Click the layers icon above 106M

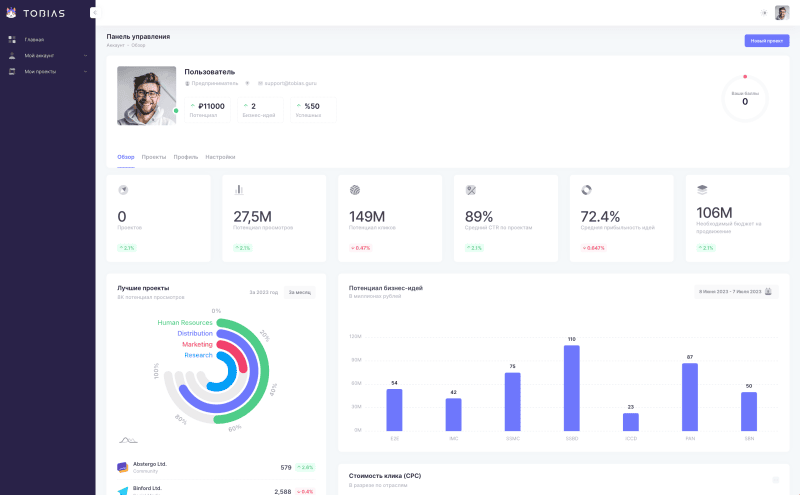702,189
